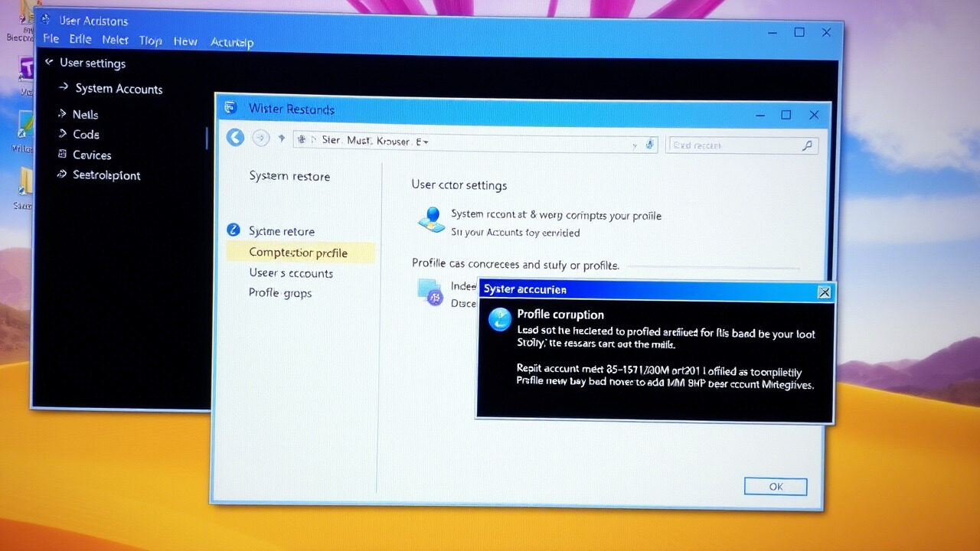Click the magnifier icon in the search box
Screen dimensions: 980x551
click(x=808, y=145)
